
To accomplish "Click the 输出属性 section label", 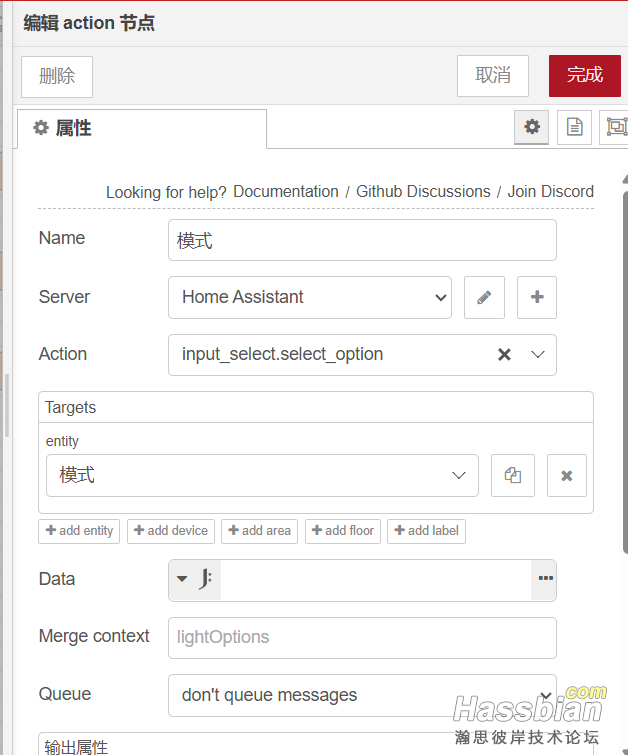I will tap(76, 746).
